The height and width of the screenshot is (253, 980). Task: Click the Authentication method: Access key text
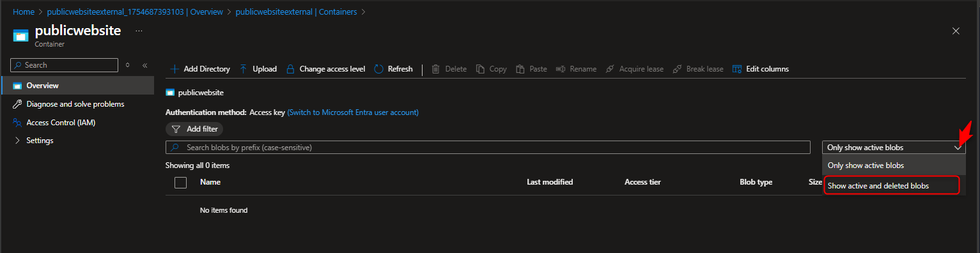click(x=225, y=112)
